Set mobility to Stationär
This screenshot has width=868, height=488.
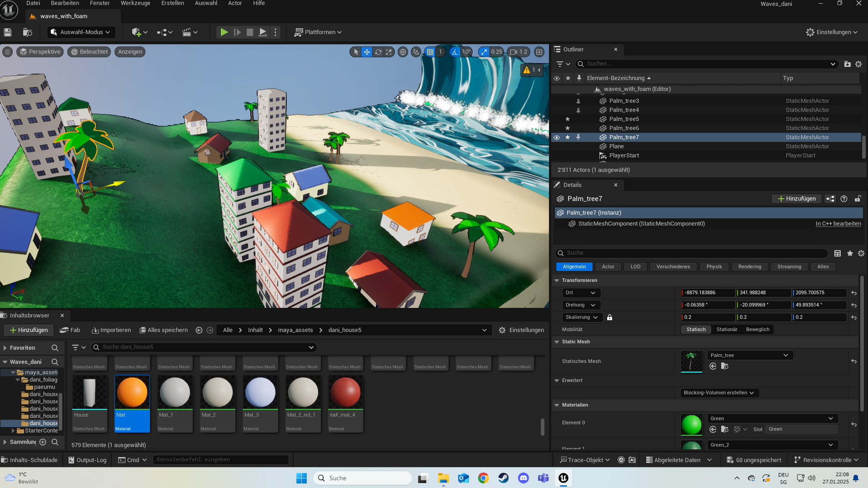point(727,330)
